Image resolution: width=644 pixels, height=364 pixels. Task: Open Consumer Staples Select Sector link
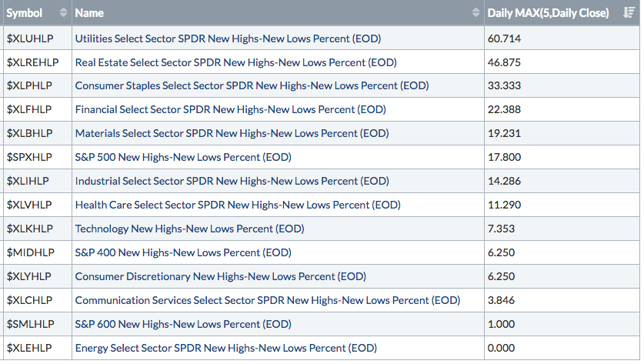point(252,85)
